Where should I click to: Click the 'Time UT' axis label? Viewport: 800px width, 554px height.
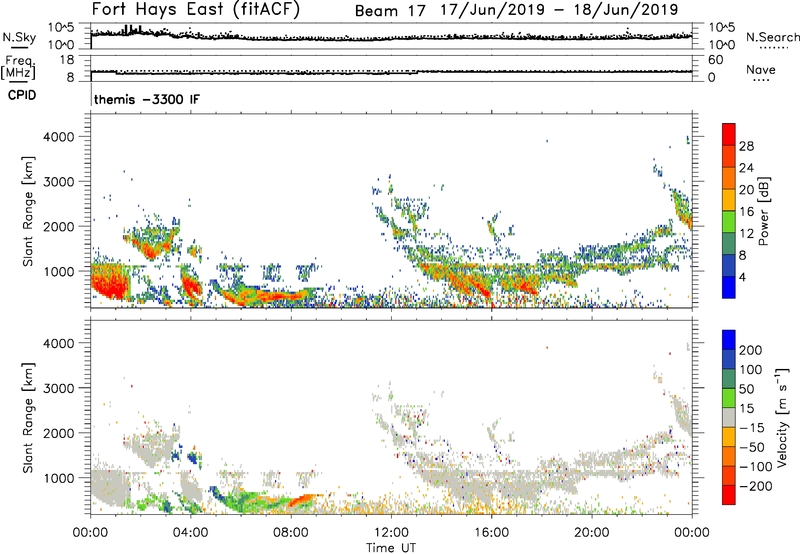pos(391,548)
